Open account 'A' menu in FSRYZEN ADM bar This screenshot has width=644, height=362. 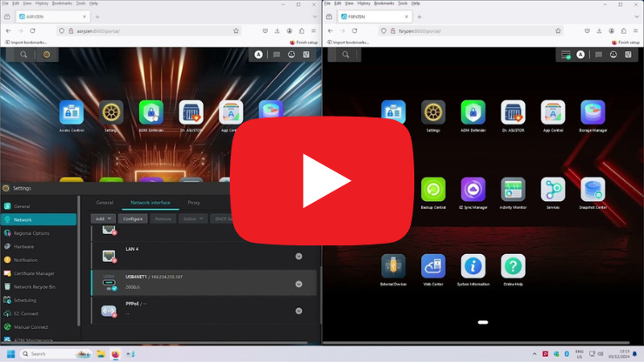click(580, 55)
